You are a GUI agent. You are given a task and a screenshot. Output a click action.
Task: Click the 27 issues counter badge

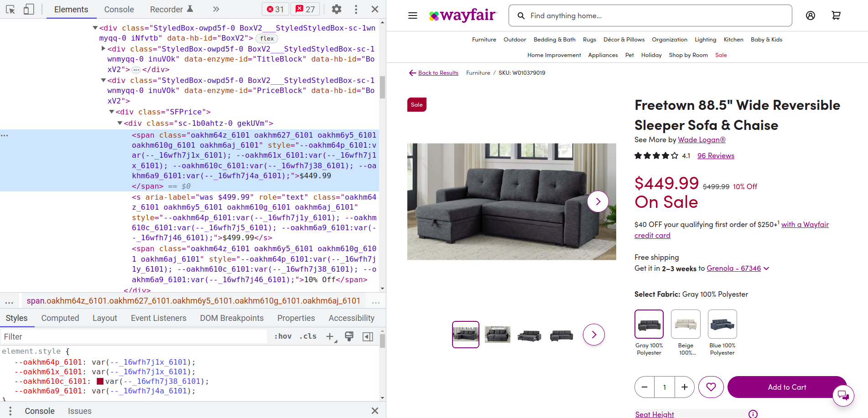tap(305, 9)
